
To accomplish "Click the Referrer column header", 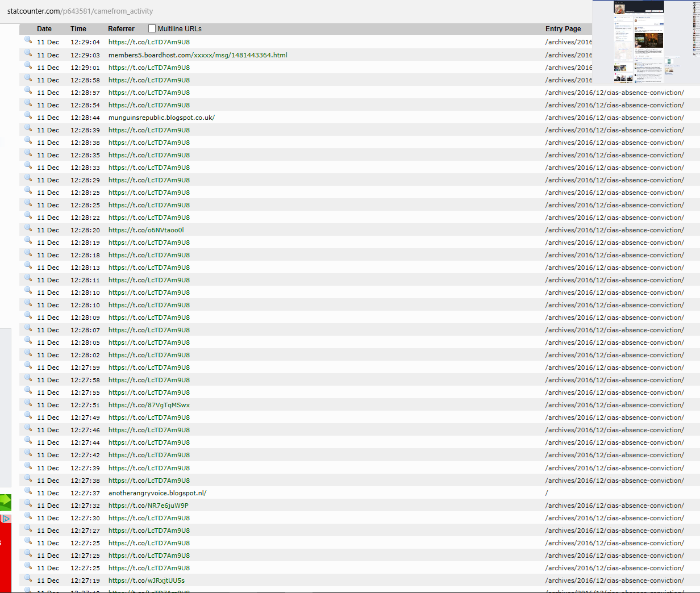I will [121, 29].
